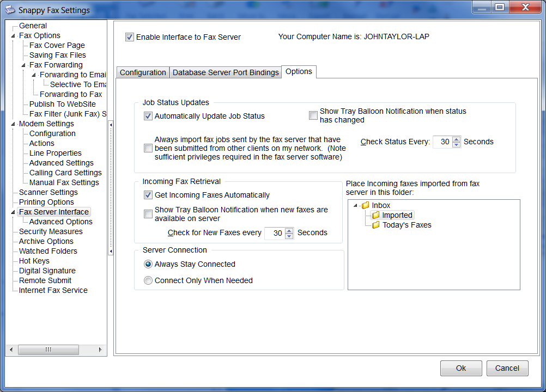
Task: Click the tree panel horizontal scrollbar thumb
Action: pos(48,350)
